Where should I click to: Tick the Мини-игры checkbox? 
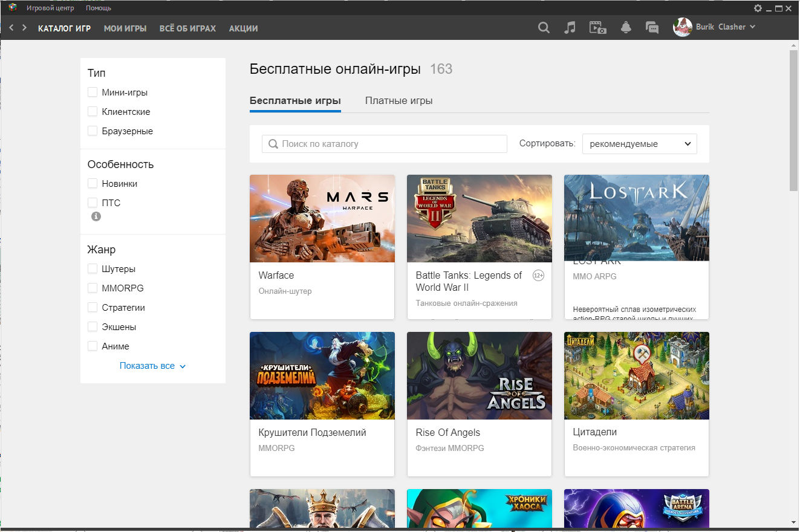[93, 92]
